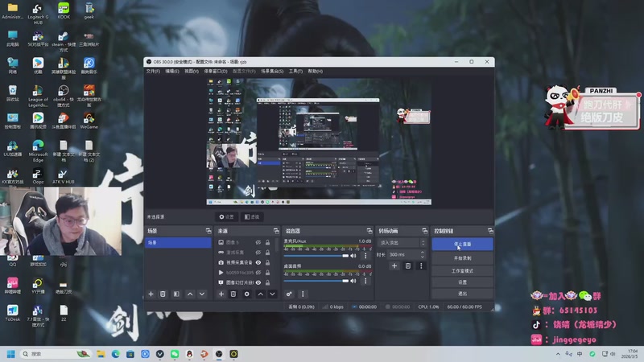Open the 停靠窗口(D) menu
The width and height of the screenshot is (644, 362).
216,71
